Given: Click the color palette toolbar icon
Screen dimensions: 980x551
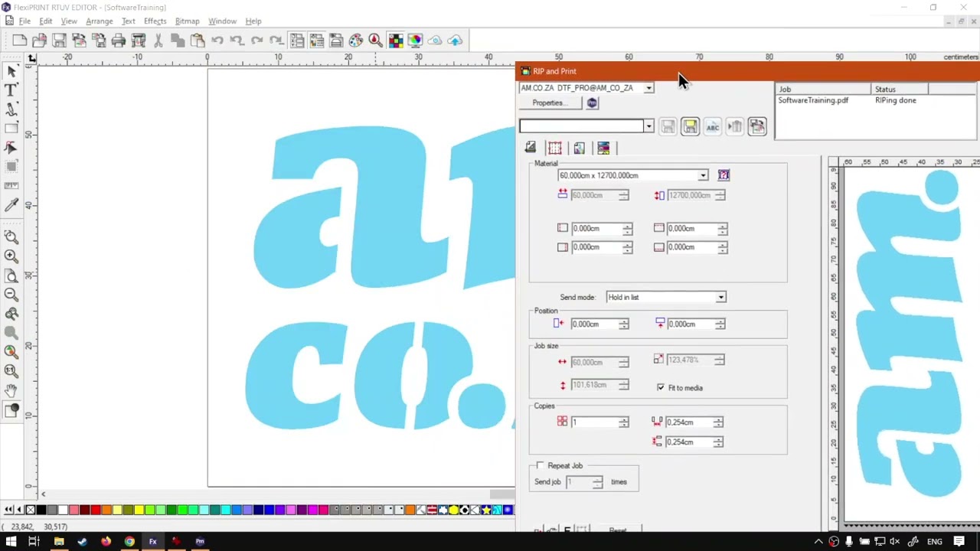Looking at the screenshot, I should pos(356,40).
